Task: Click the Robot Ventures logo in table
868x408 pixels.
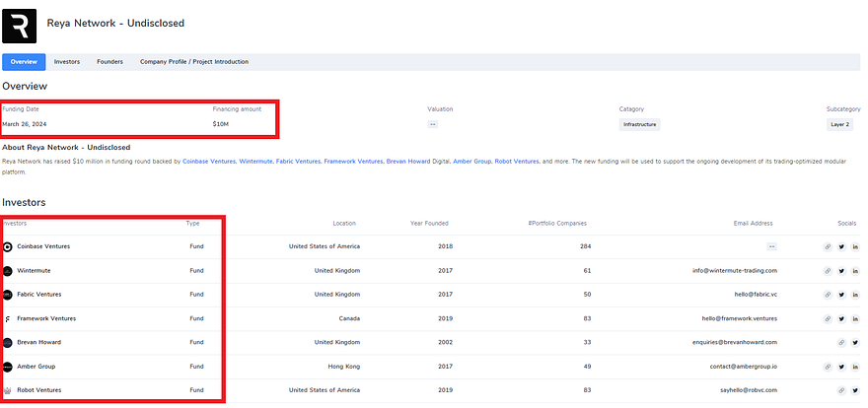Action: click(x=8, y=390)
